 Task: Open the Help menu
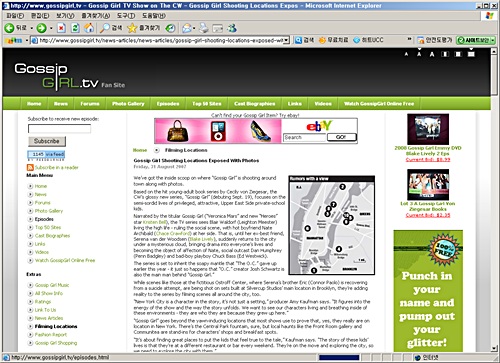(153, 16)
